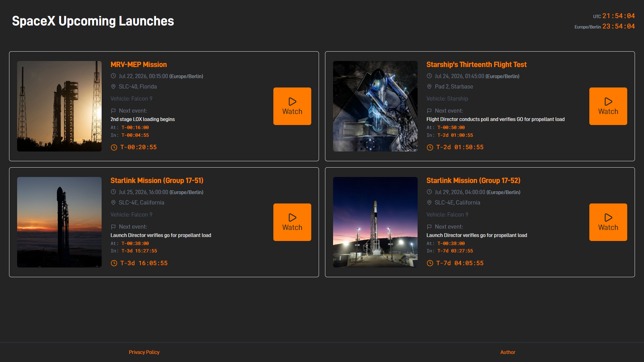
Task: Open Starlink Mission (Group 17-52) title
Action: click(473, 180)
